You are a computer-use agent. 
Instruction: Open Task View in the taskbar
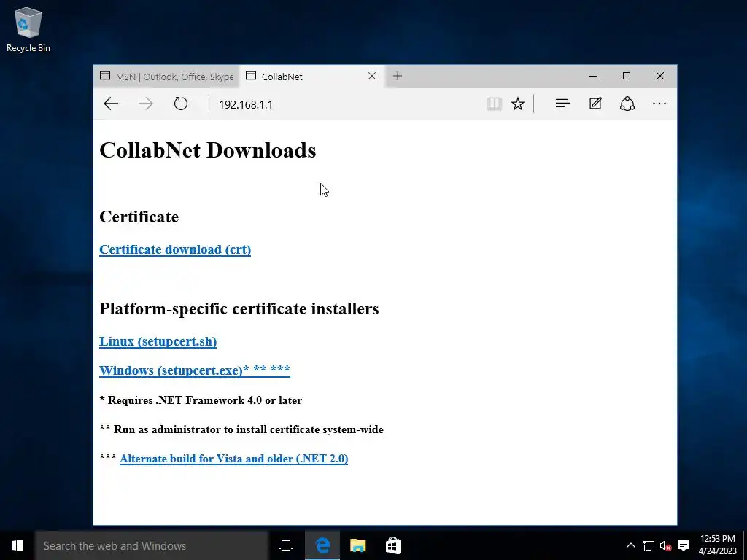tap(286, 545)
